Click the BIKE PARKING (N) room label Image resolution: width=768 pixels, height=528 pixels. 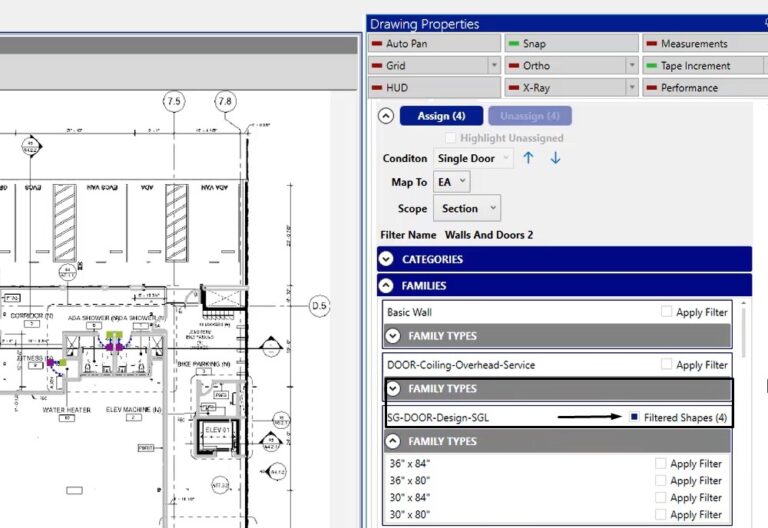point(204,364)
